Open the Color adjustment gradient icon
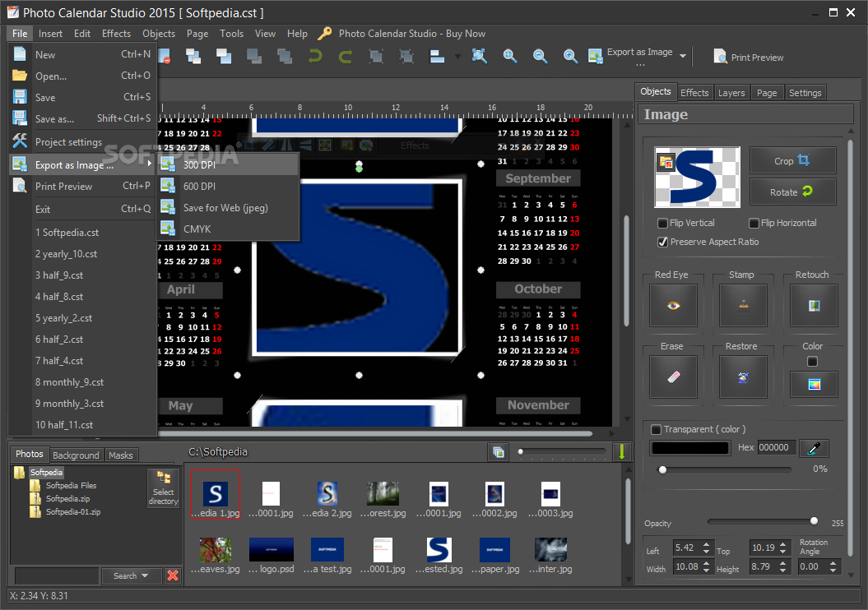The width and height of the screenshot is (868, 610). click(814, 385)
